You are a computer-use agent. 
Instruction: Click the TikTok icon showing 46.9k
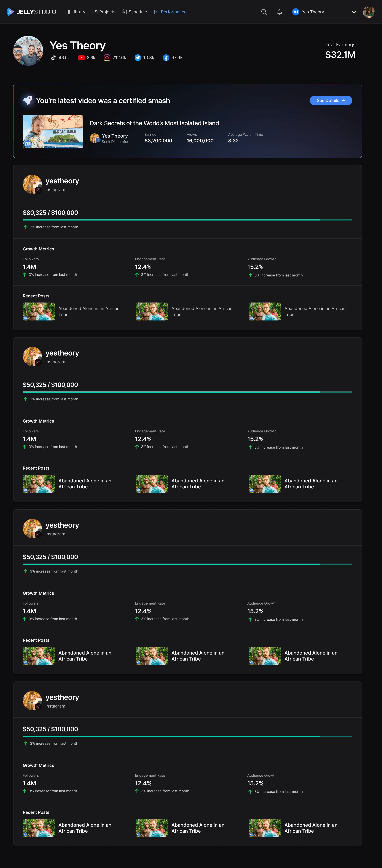click(x=53, y=58)
